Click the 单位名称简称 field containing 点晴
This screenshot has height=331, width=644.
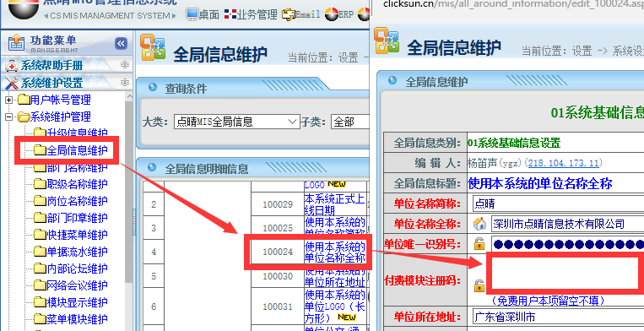point(558,203)
